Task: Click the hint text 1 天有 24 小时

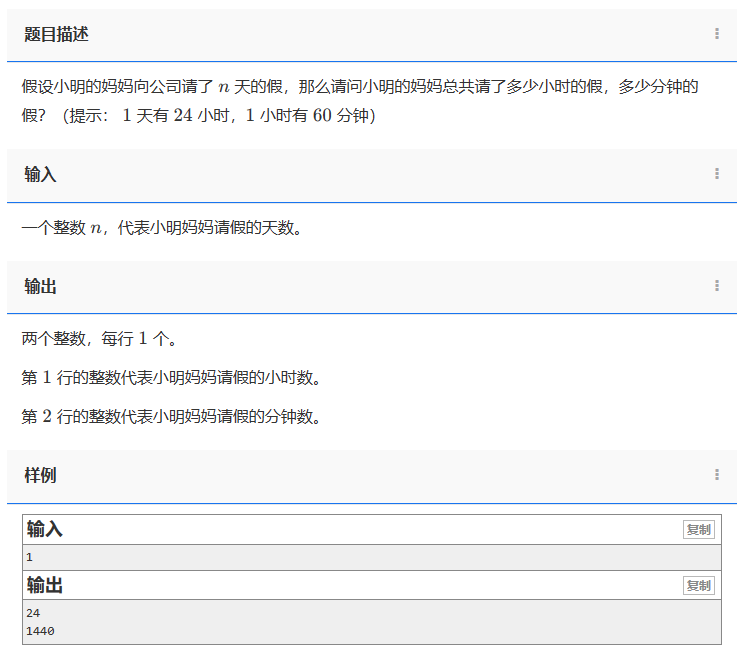Action: click(176, 115)
